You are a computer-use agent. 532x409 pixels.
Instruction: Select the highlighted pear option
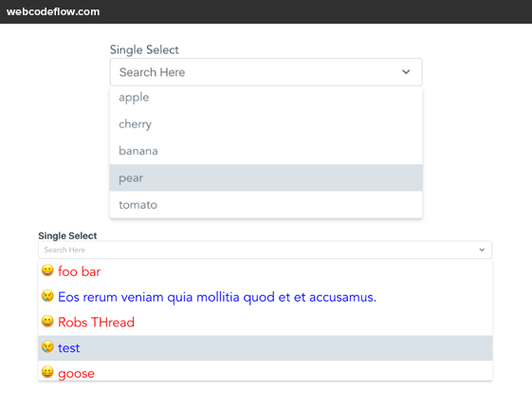(266, 177)
